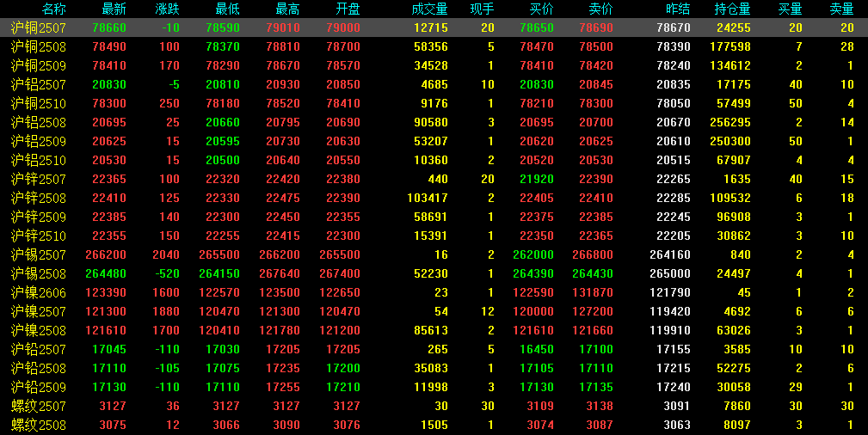Click open interest 250300 for 沪铝2509
The width and height of the screenshot is (868, 435).
pyautogui.click(x=730, y=141)
